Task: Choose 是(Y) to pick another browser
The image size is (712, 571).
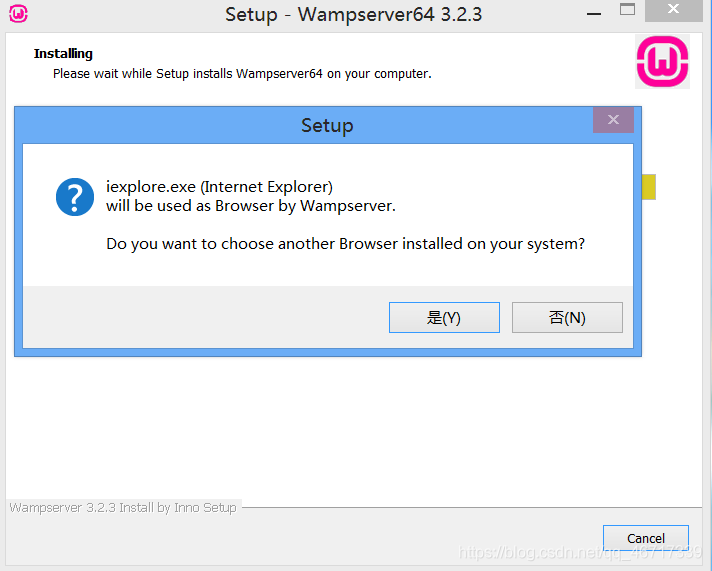Action: 444,318
